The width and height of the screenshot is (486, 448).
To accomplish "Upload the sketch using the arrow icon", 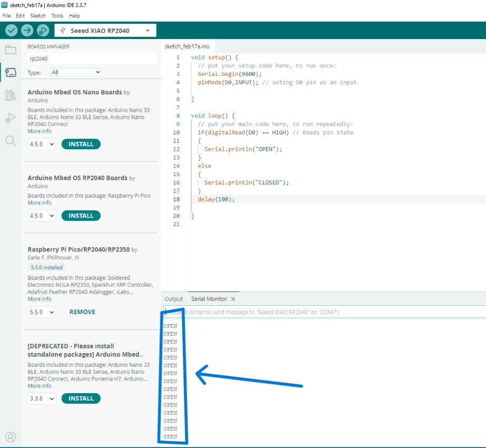I will [x=26, y=30].
